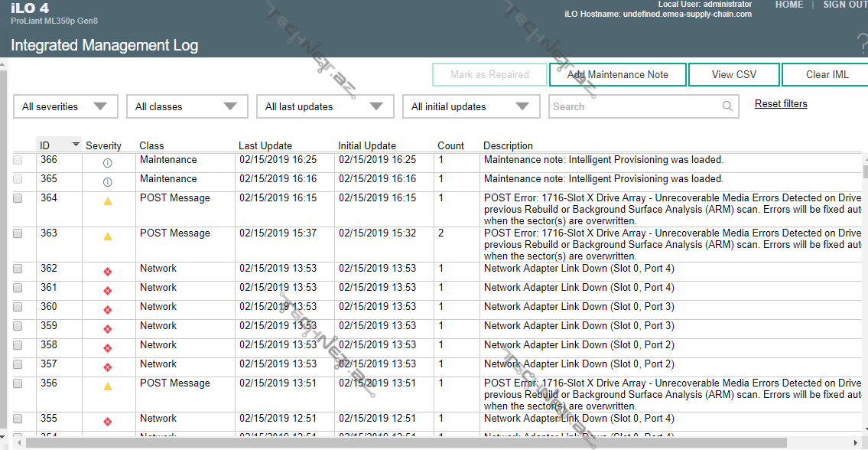Click the warning triangle icon for entry 356
Viewport: 868px width, 450px height.
pyautogui.click(x=108, y=386)
